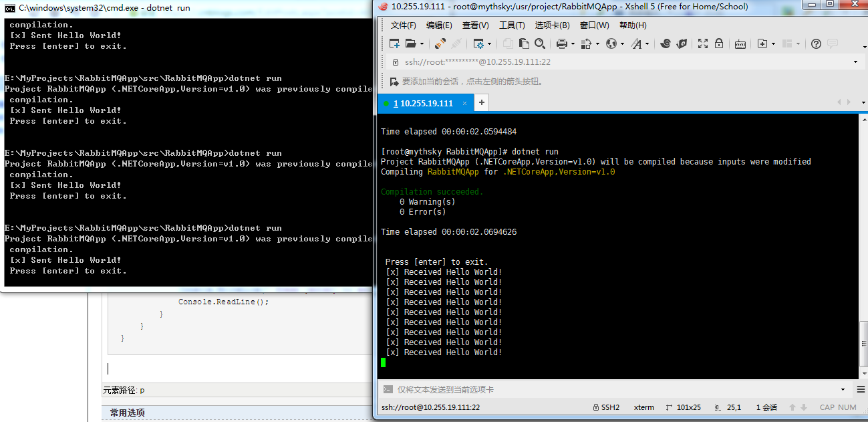The width and height of the screenshot is (868, 422).
Task: Select the Paste toolbar icon
Action: (x=525, y=43)
